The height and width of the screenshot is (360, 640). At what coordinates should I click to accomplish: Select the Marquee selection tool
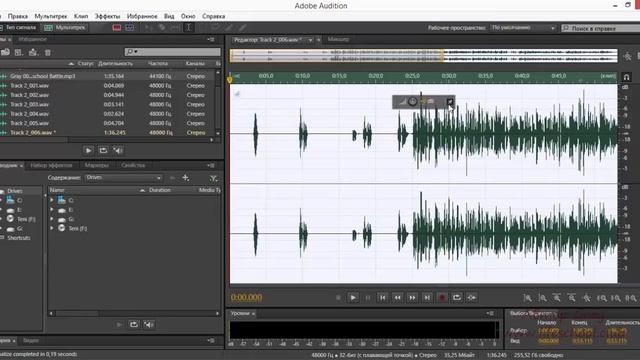pyautogui.click(x=203, y=28)
